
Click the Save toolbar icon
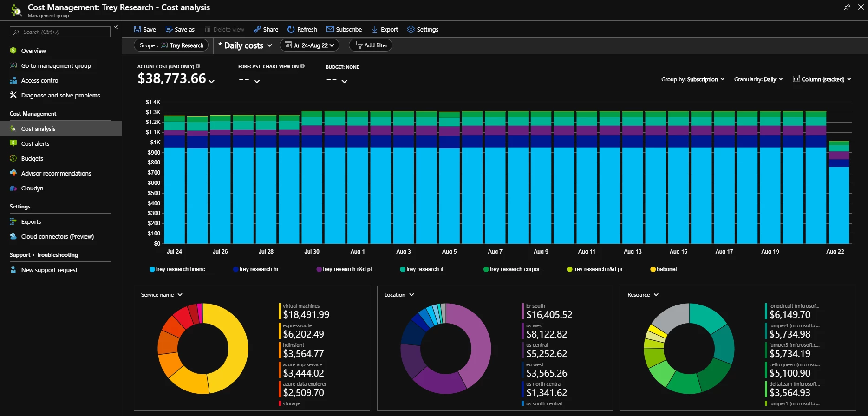click(x=137, y=29)
